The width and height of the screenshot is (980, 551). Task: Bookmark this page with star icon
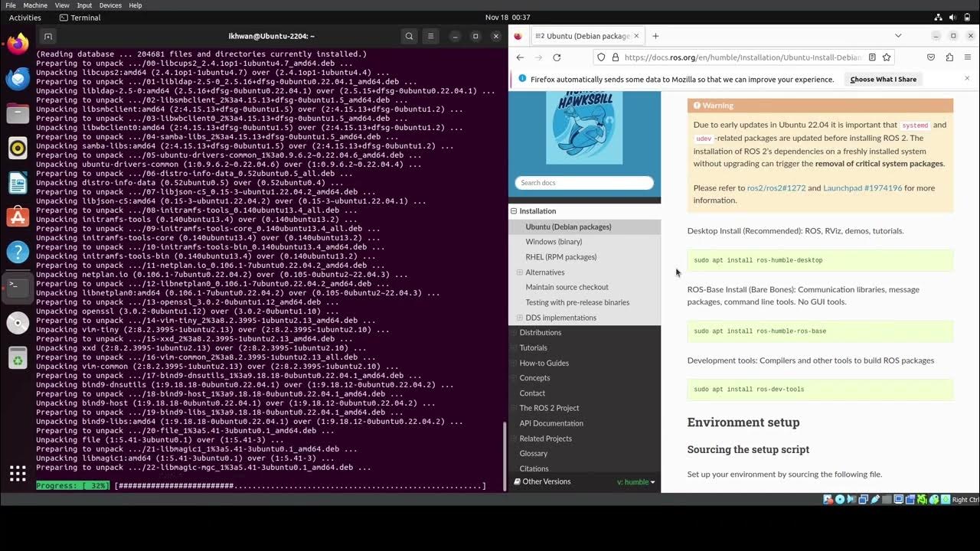(x=887, y=57)
